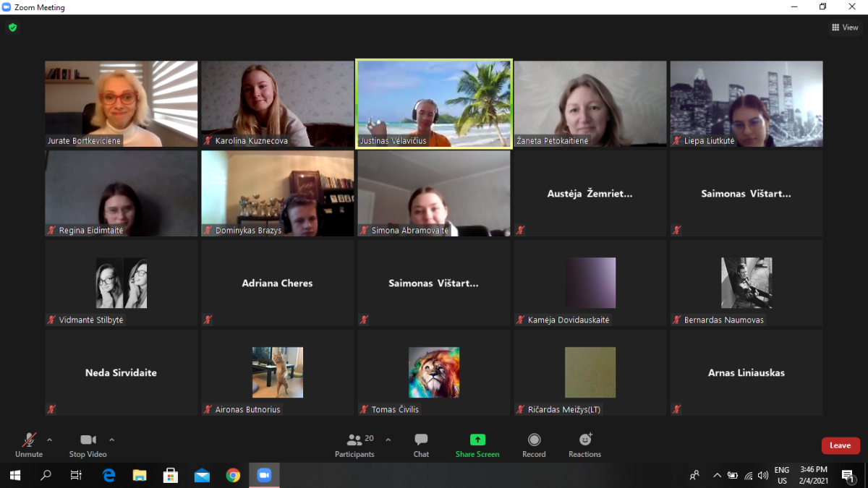This screenshot has width=868, height=488.
Task: Expand the arrow next to Participants
Action: point(388,440)
